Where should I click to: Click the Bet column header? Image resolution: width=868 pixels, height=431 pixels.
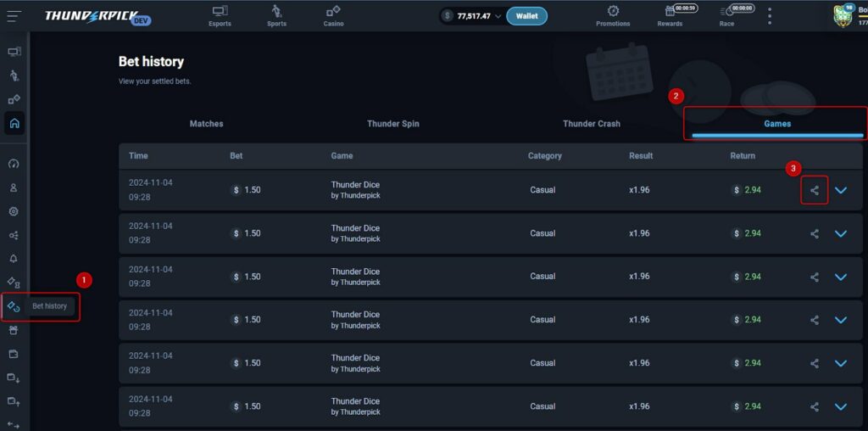pos(236,156)
